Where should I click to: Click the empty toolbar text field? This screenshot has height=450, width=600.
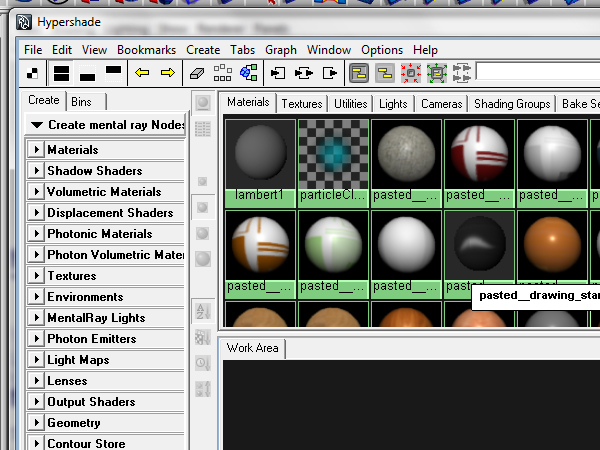(538, 72)
